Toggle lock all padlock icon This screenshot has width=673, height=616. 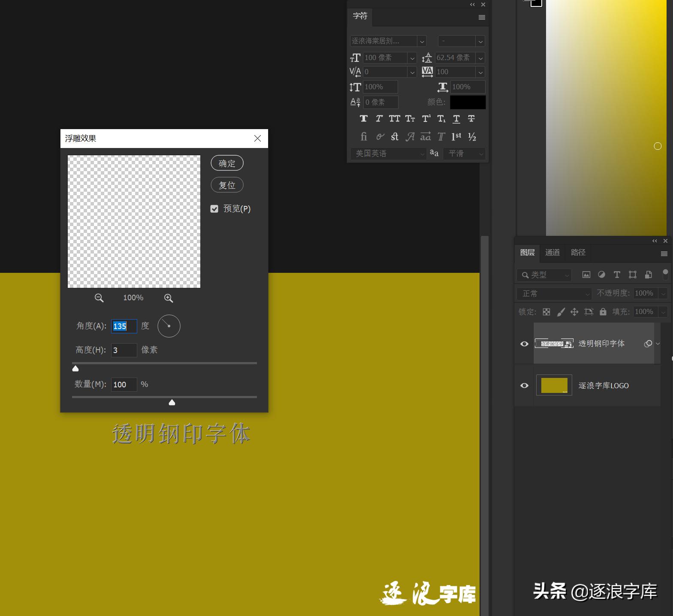[x=603, y=312]
